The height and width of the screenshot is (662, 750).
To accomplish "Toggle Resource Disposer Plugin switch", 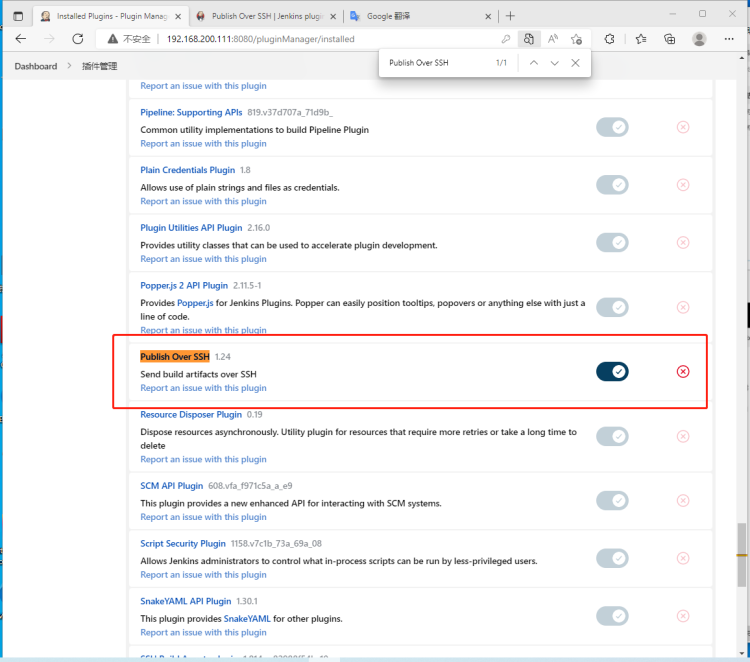I will [612, 436].
